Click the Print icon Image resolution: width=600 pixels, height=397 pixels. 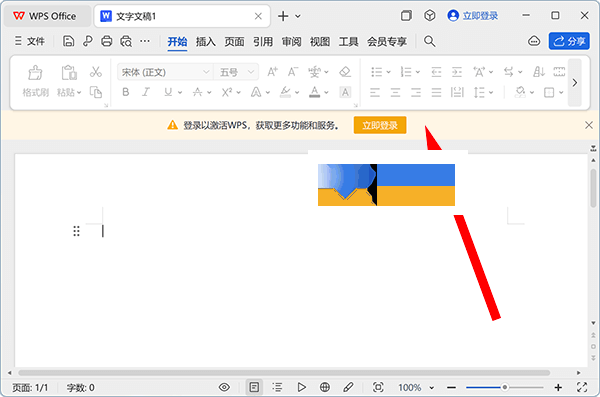(106, 41)
